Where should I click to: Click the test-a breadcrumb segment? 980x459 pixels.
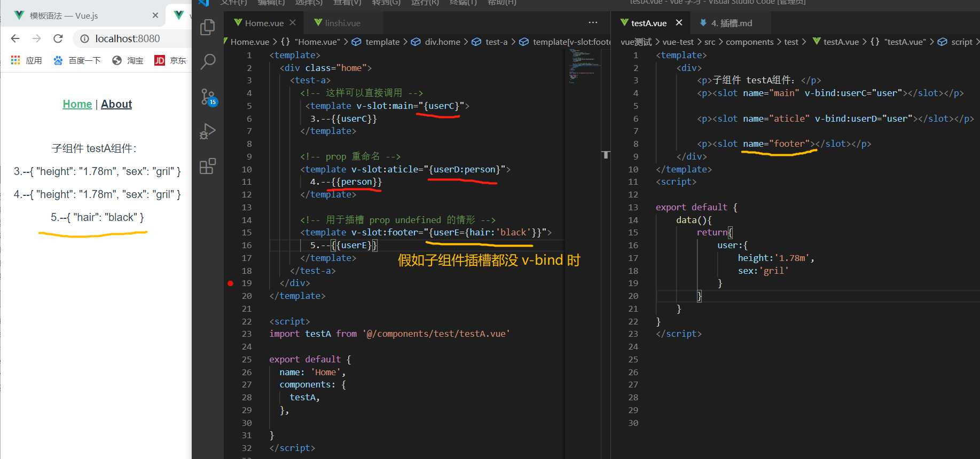[x=490, y=42]
